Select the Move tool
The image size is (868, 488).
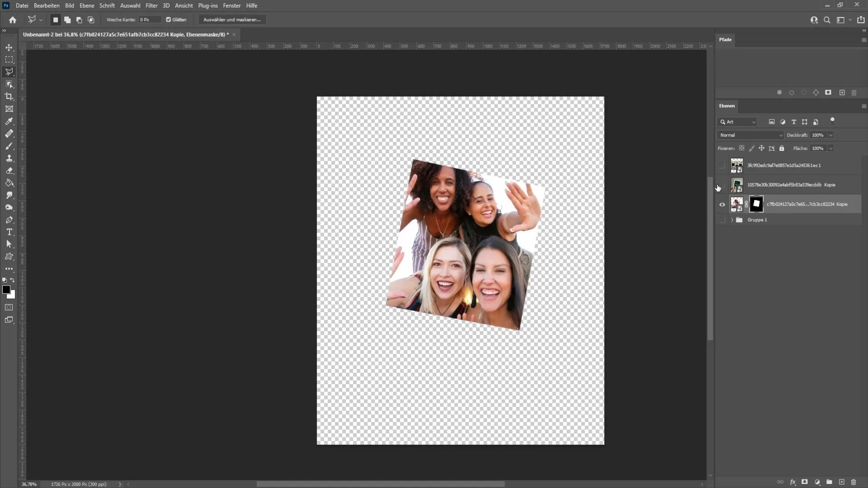point(9,47)
